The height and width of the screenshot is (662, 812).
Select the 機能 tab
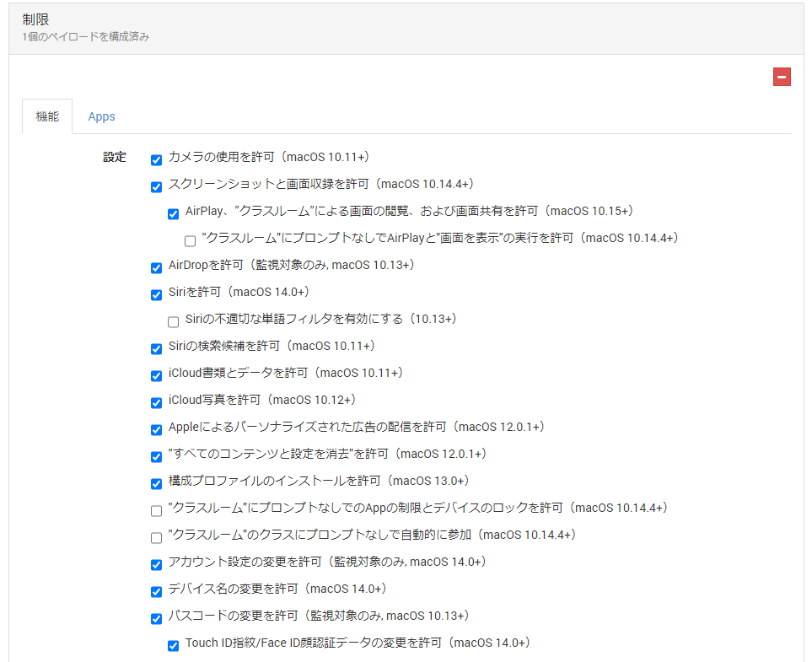(47, 116)
